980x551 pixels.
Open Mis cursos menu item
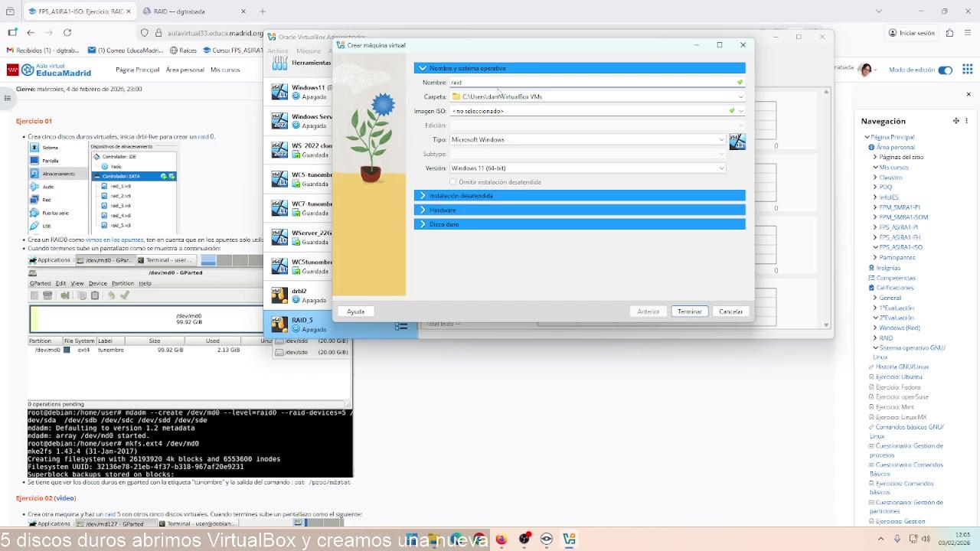pos(225,70)
